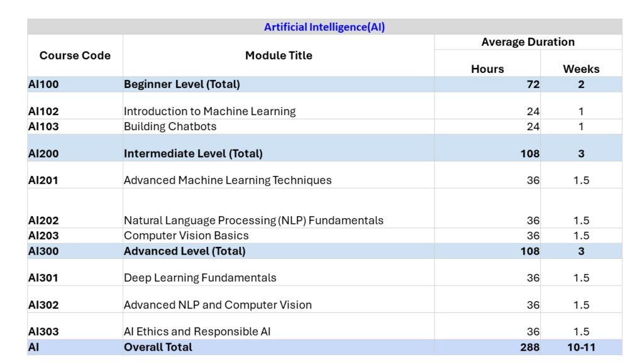The width and height of the screenshot is (644, 362).
Task: Select the Deep Learning Fundamentals cell
Action: coord(200,278)
